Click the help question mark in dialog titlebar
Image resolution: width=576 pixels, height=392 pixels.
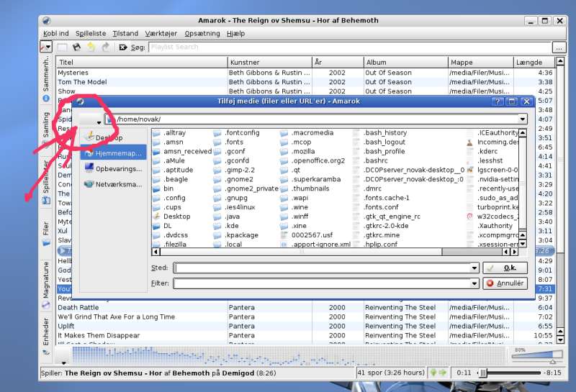point(498,101)
